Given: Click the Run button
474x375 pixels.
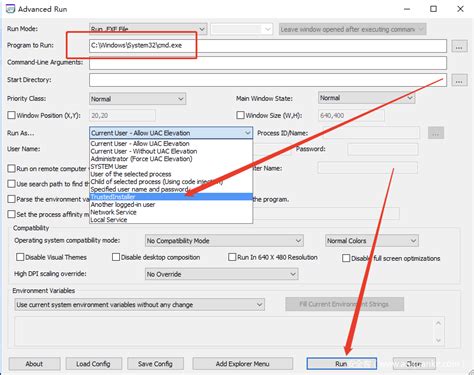Looking at the screenshot, I should (x=342, y=364).
